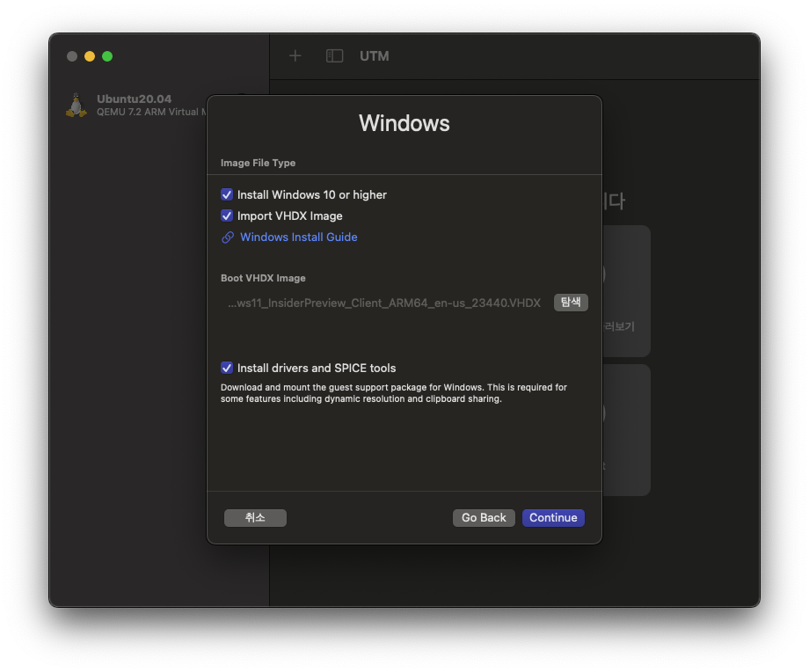This screenshot has height=672, width=809.
Task: Click the Image File Type heading
Action: click(258, 163)
